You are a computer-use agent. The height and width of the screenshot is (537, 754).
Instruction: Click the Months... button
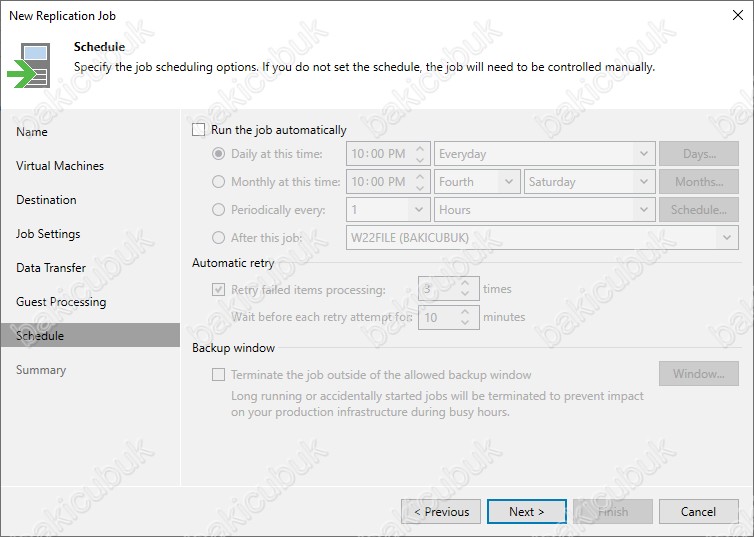(699, 182)
